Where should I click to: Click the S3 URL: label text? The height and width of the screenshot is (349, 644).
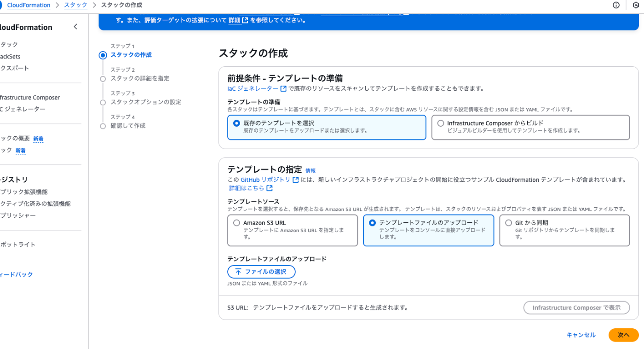click(238, 308)
